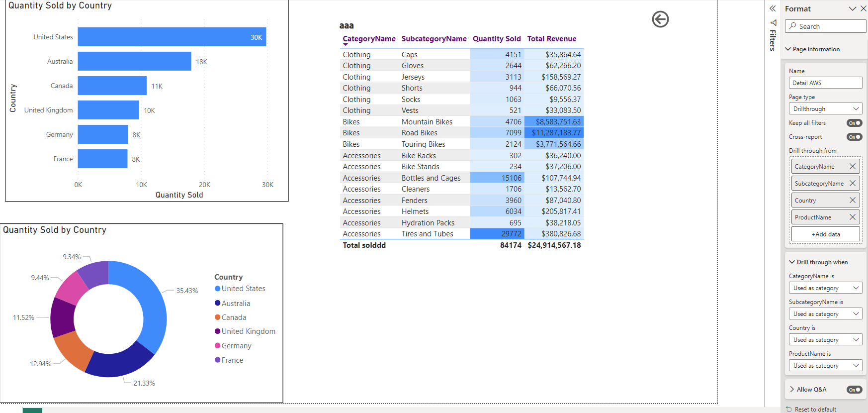This screenshot has width=868, height=413.
Task: Open the Filters funnel icon
Action: pyautogui.click(x=773, y=23)
